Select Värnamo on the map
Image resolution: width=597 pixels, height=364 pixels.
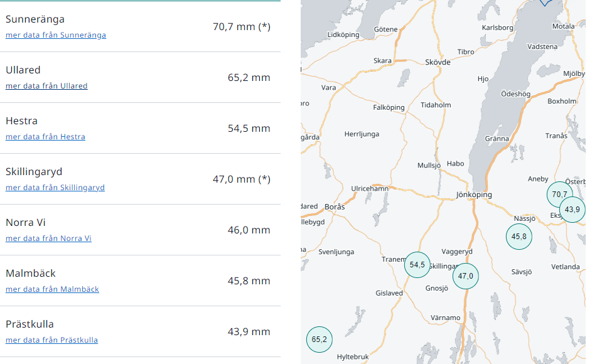(x=445, y=318)
